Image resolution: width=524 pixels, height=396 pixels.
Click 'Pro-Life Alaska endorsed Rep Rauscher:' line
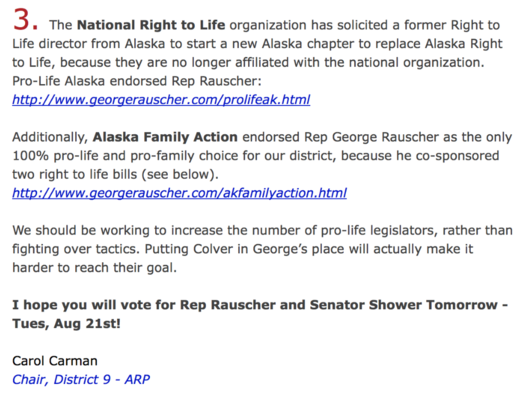[x=137, y=81]
